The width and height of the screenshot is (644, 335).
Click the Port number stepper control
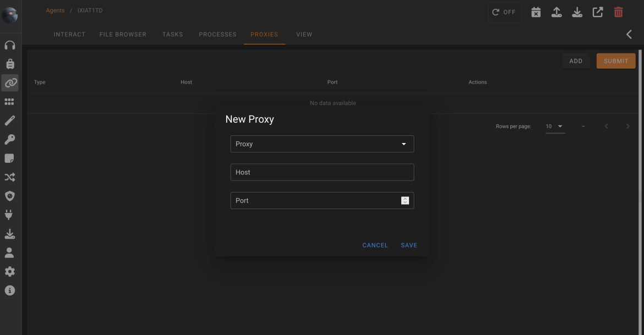click(x=406, y=200)
